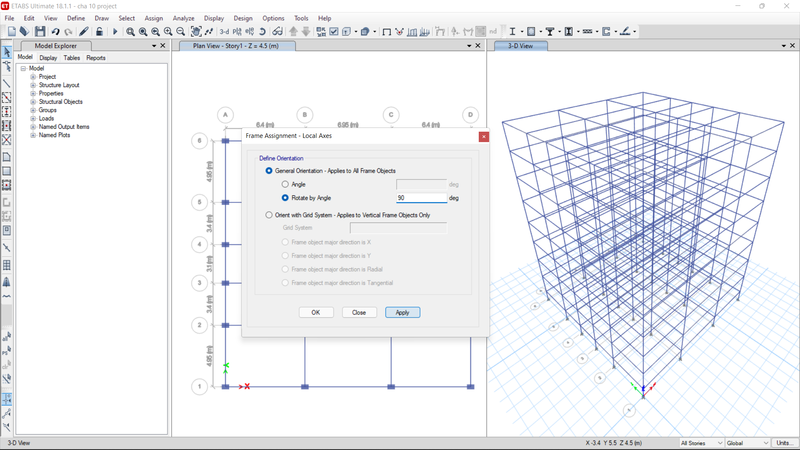The image size is (800, 450).
Task: Click the Rotate by Angle input field
Action: (421, 198)
